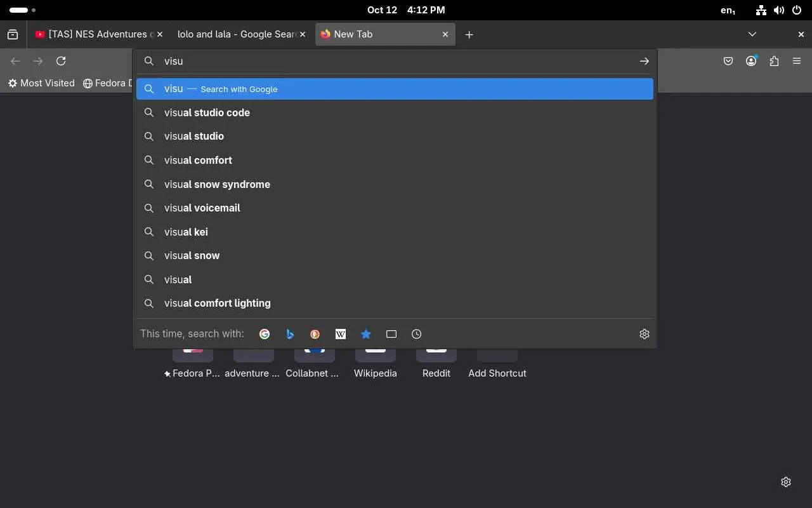Select the visu Search with Google suggestion
Image resolution: width=812 pixels, height=508 pixels.
click(x=395, y=89)
